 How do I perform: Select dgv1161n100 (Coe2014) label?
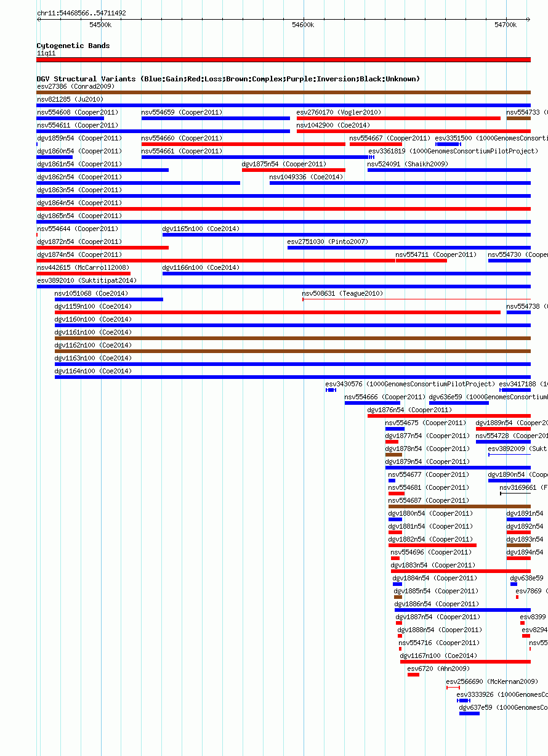(94, 332)
